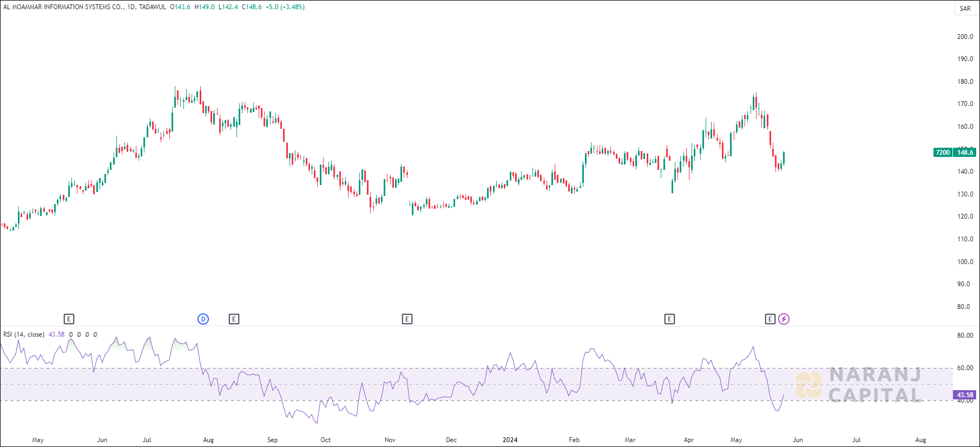Click the Mar label on time axis
The width and height of the screenshot is (980, 447).
tap(630, 440)
